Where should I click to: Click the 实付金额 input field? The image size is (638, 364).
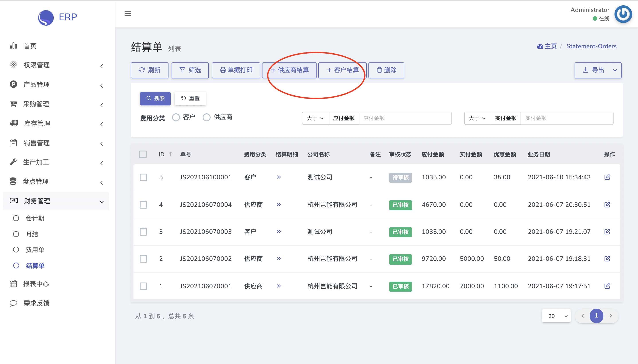click(x=567, y=118)
